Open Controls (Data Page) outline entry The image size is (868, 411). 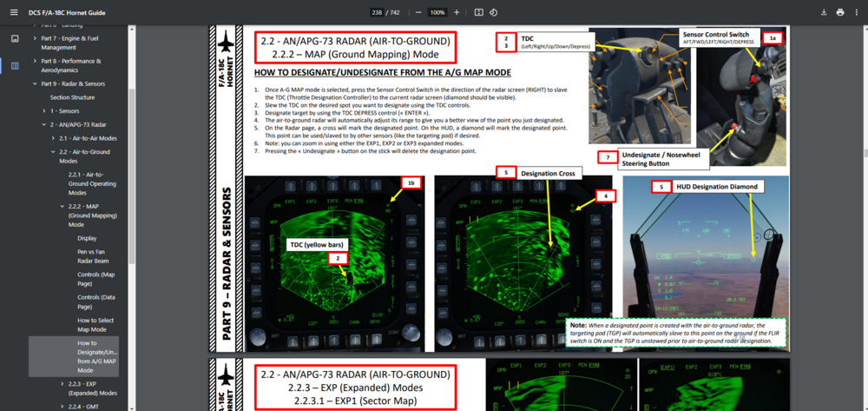[96, 302]
